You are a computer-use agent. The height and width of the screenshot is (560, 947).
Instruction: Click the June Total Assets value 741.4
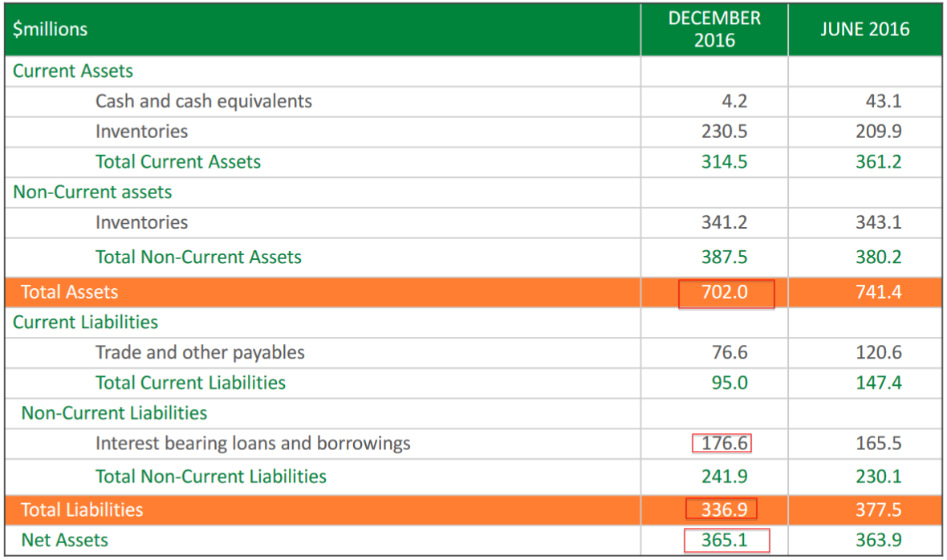(878, 293)
